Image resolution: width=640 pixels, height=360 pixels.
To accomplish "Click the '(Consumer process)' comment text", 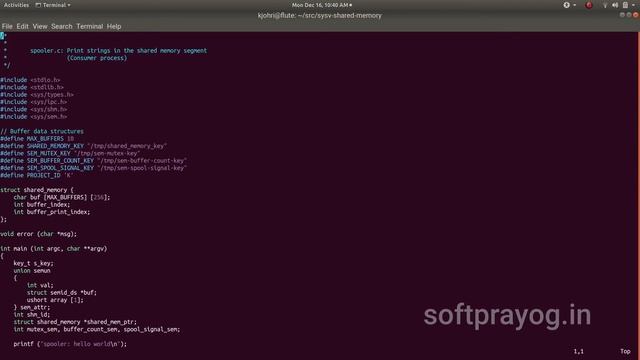I will click(97, 58).
